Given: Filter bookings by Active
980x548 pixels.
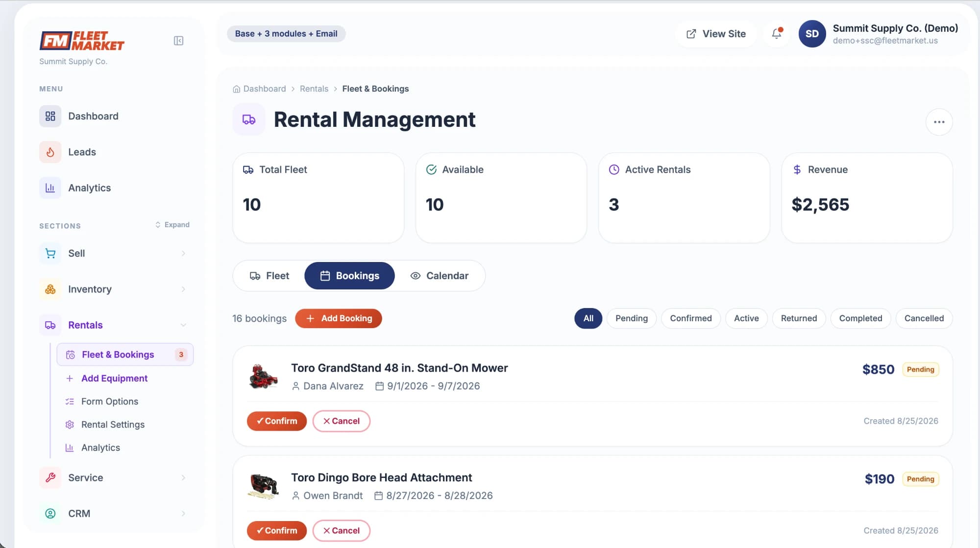Looking at the screenshot, I should click(746, 318).
